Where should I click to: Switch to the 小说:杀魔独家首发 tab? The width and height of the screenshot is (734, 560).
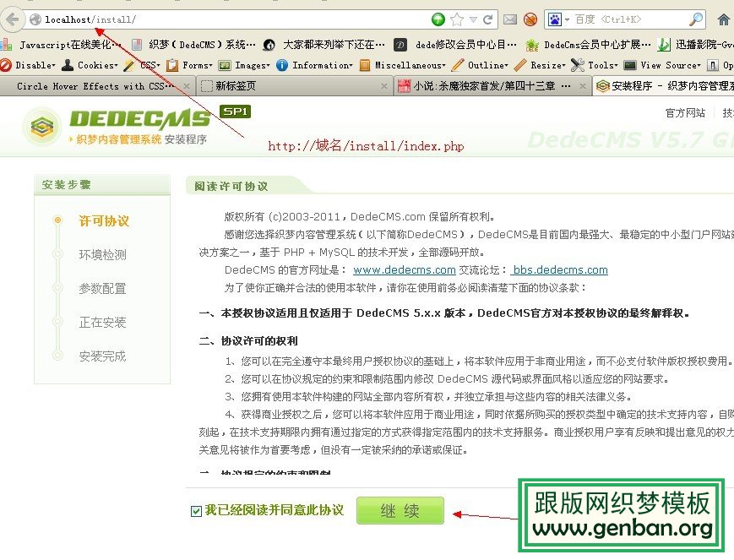point(492,86)
